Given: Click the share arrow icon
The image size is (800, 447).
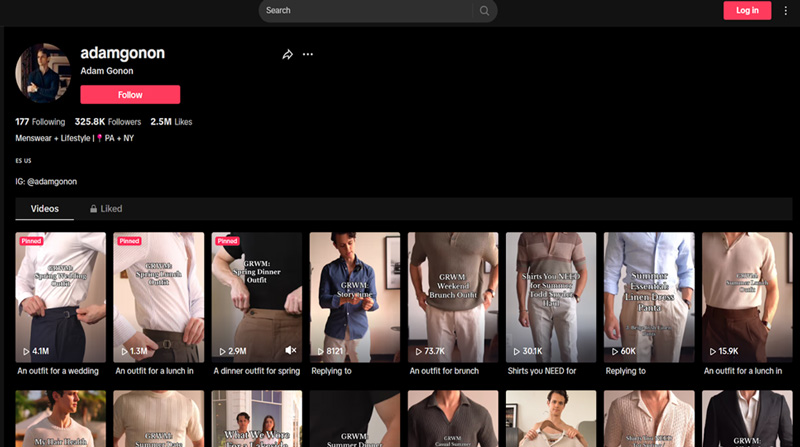Looking at the screenshot, I should pyautogui.click(x=287, y=54).
